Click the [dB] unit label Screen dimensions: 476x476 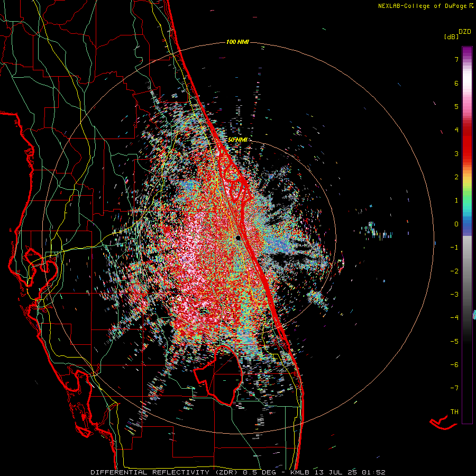click(x=451, y=37)
